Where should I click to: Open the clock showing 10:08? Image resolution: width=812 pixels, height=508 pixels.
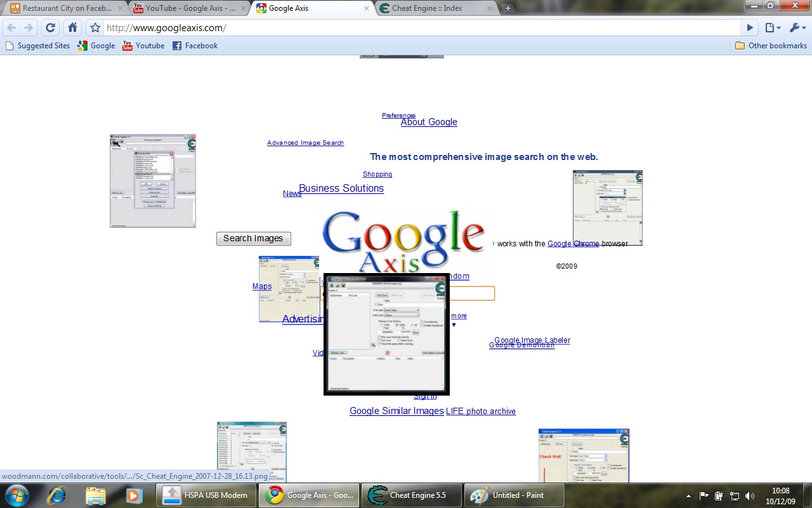tap(781, 496)
